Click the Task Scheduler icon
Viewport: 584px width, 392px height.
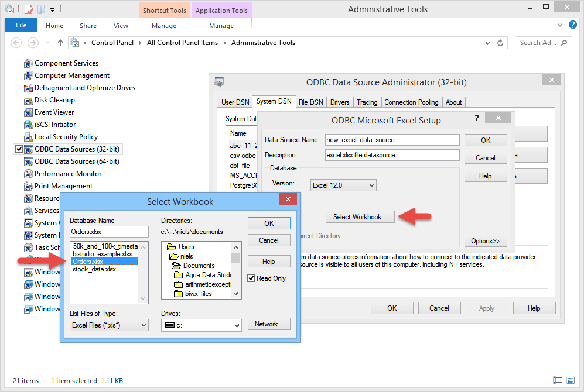[x=28, y=247]
